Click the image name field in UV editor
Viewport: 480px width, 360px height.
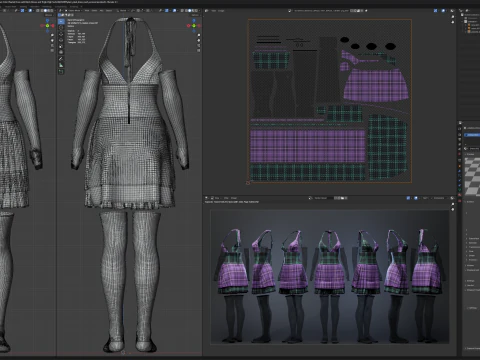321,11
